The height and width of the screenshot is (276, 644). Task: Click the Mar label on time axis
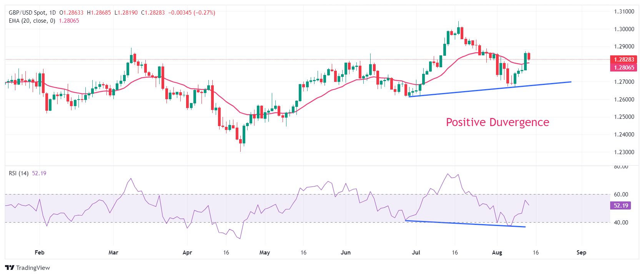click(x=113, y=253)
